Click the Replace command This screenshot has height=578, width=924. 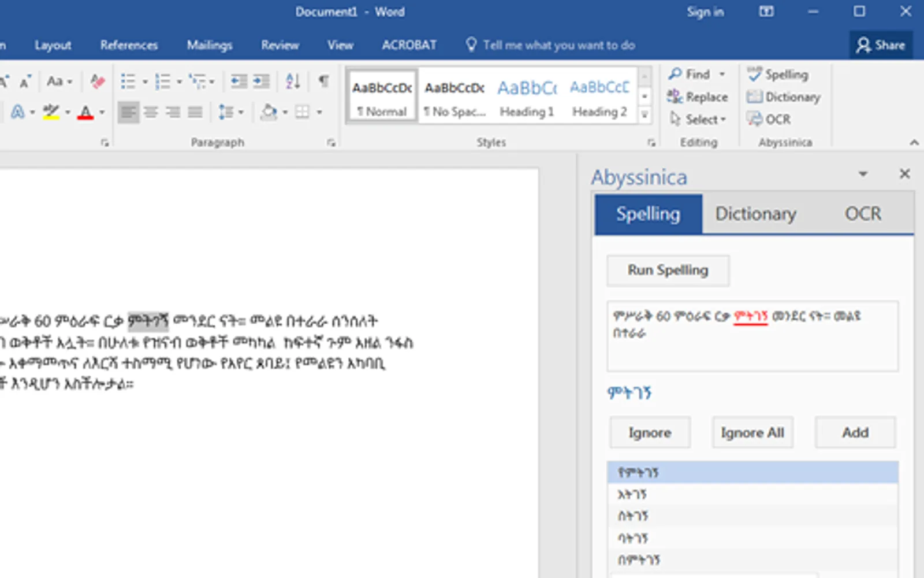697,97
